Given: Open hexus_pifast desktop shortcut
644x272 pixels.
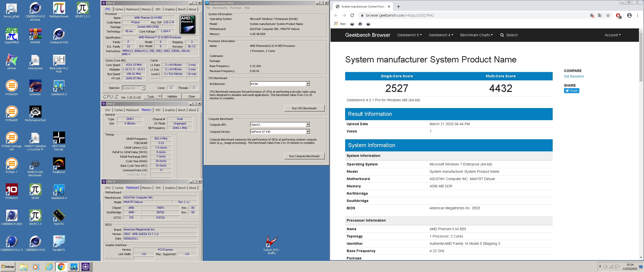Looking at the screenshot, I should click(12, 11).
